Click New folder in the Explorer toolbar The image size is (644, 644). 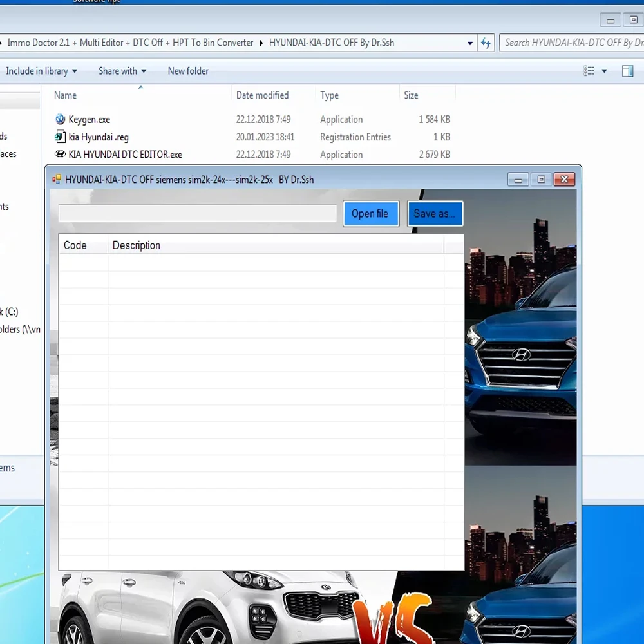point(188,71)
